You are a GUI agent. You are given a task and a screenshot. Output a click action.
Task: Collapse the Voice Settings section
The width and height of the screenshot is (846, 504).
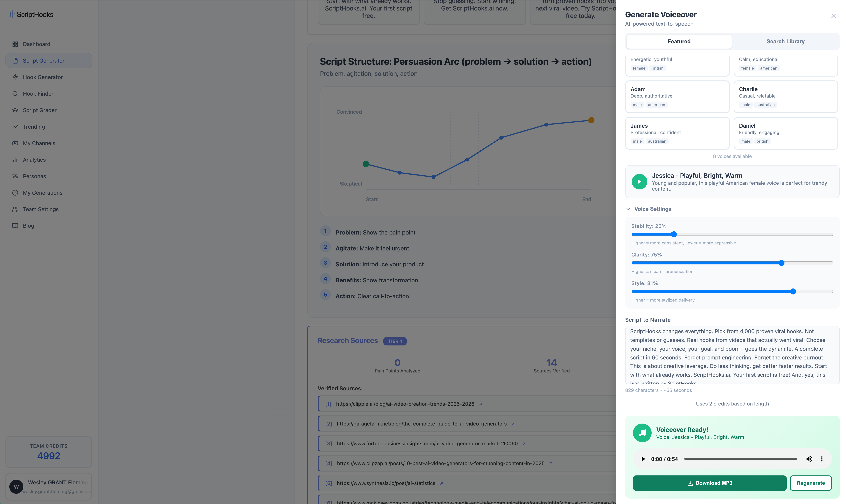[x=628, y=209]
